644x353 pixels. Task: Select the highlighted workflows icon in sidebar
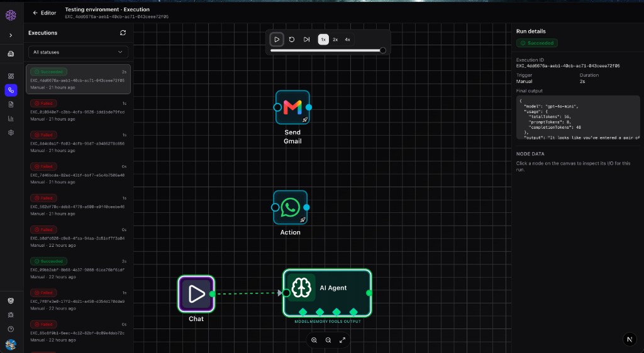coord(11,90)
